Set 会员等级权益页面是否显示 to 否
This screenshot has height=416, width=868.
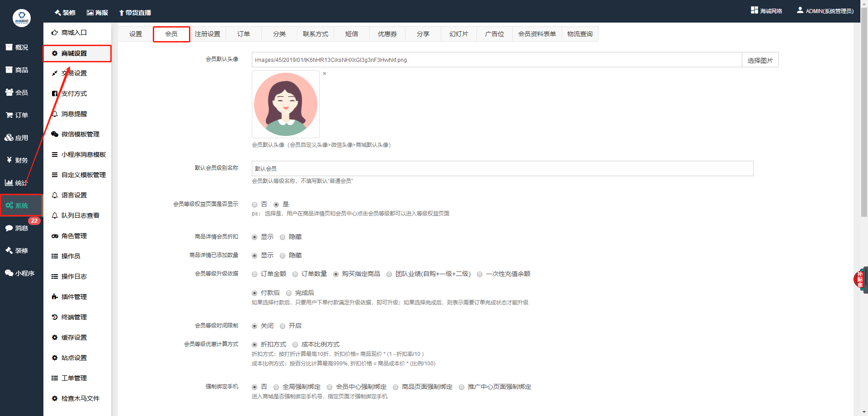tap(255, 205)
